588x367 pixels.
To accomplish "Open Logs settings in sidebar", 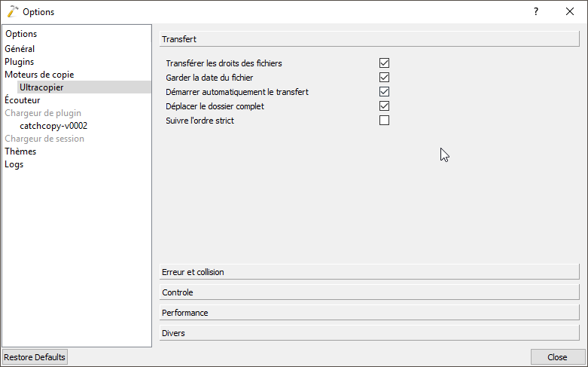I will 14,164.
